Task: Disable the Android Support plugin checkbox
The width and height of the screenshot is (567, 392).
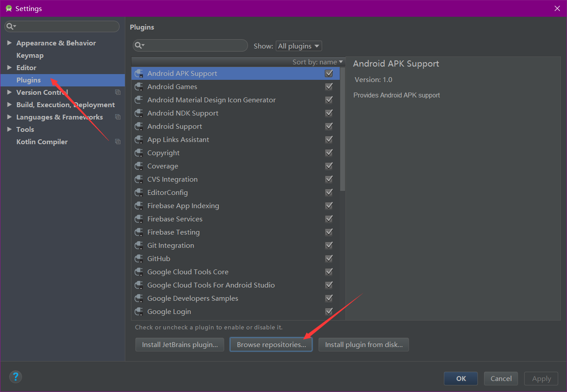Action: (329, 126)
